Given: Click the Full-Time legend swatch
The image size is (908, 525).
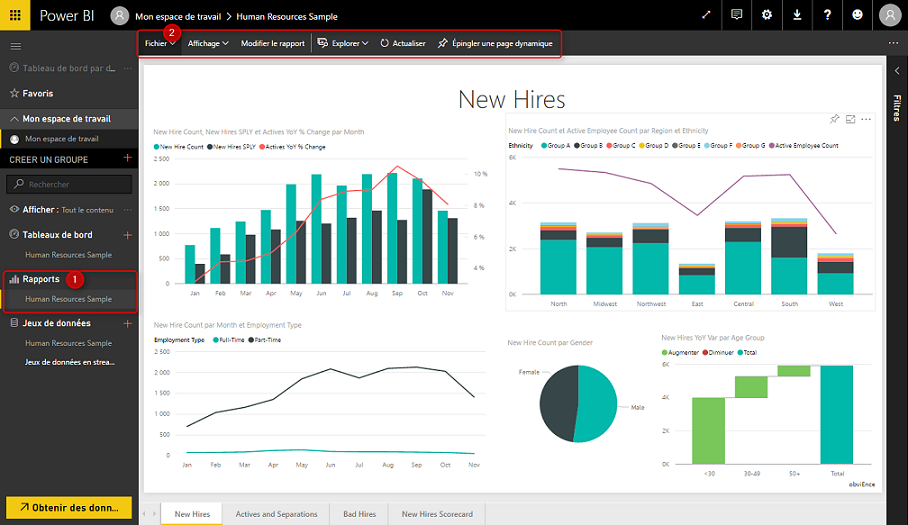Looking at the screenshot, I should coord(215,340).
